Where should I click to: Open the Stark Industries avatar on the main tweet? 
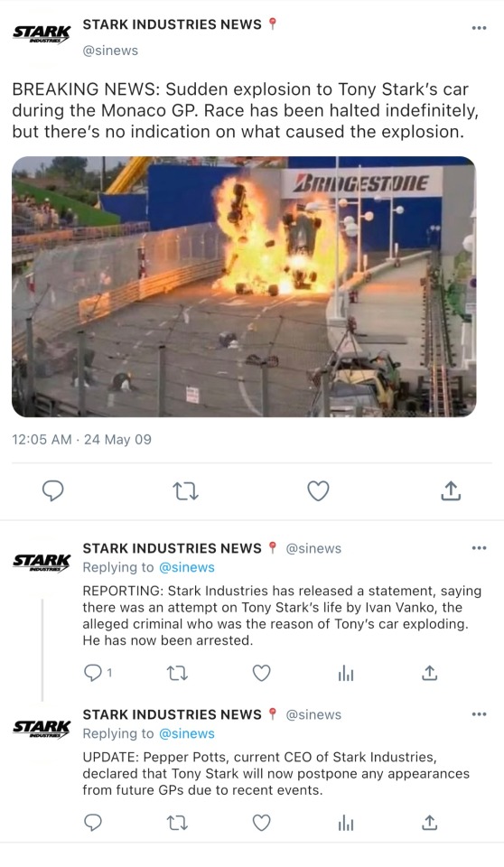(x=41, y=33)
